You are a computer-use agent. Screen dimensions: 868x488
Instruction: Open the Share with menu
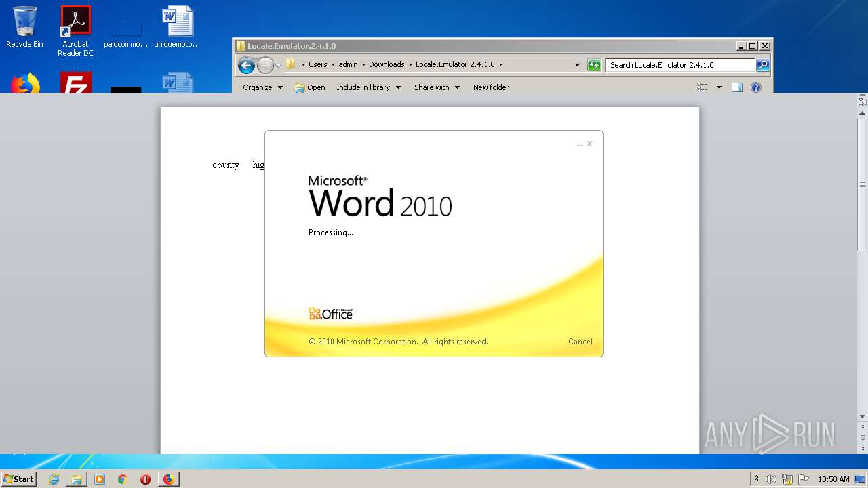[437, 87]
